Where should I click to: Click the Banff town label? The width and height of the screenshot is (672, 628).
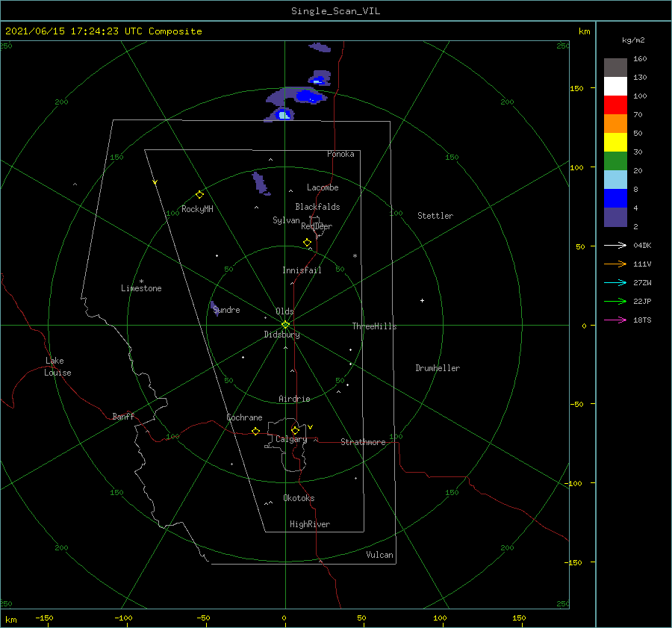[123, 416]
